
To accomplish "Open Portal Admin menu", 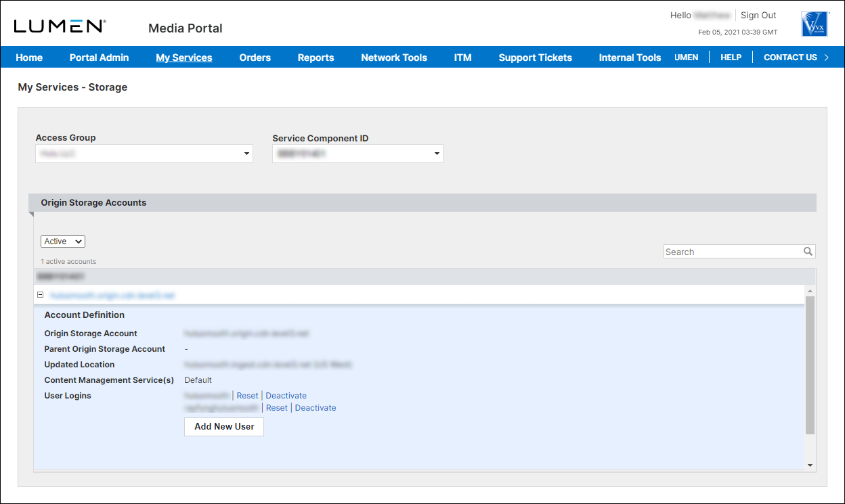I will [99, 58].
